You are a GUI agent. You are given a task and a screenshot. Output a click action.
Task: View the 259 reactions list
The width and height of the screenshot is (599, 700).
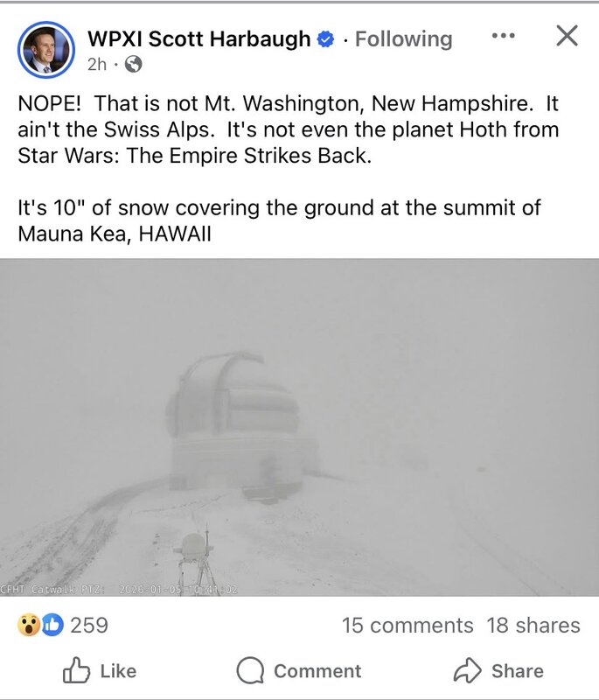[x=89, y=625]
